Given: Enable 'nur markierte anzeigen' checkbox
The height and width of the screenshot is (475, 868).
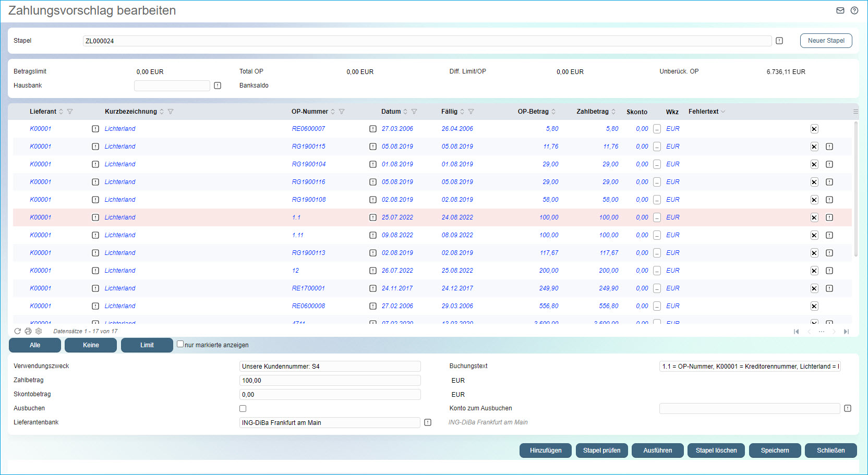Looking at the screenshot, I should pyautogui.click(x=180, y=344).
